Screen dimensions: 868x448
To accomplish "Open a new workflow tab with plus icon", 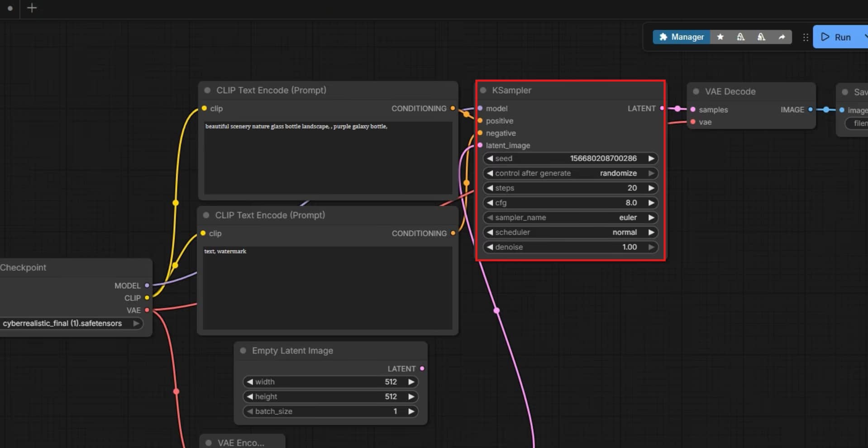I will [x=32, y=8].
